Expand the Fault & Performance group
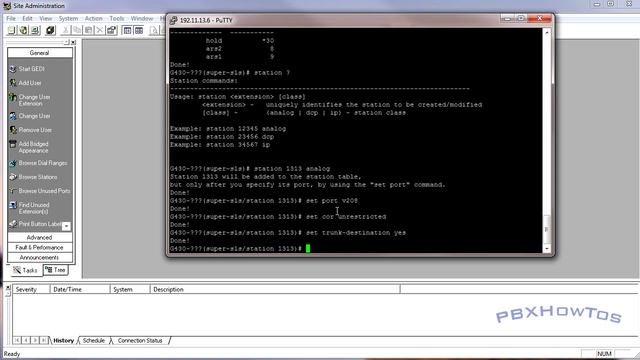Image resolution: width=640 pixels, height=360 pixels. coord(40,247)
